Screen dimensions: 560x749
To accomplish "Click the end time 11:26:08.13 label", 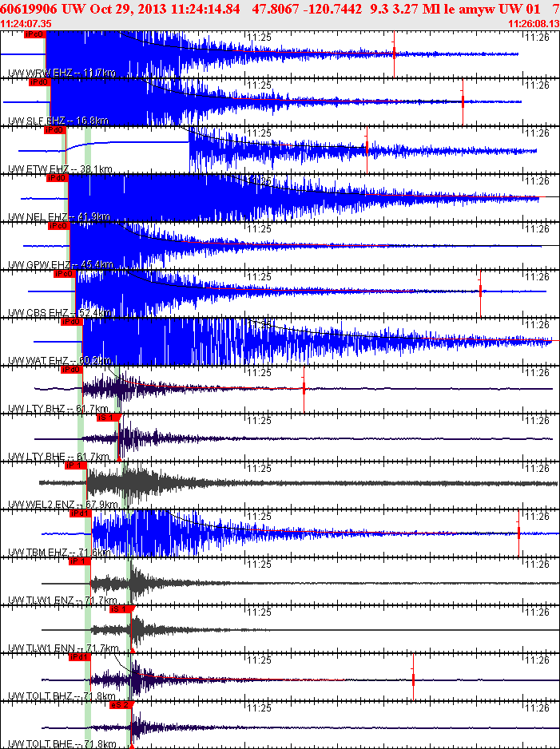I will [534, 23].
